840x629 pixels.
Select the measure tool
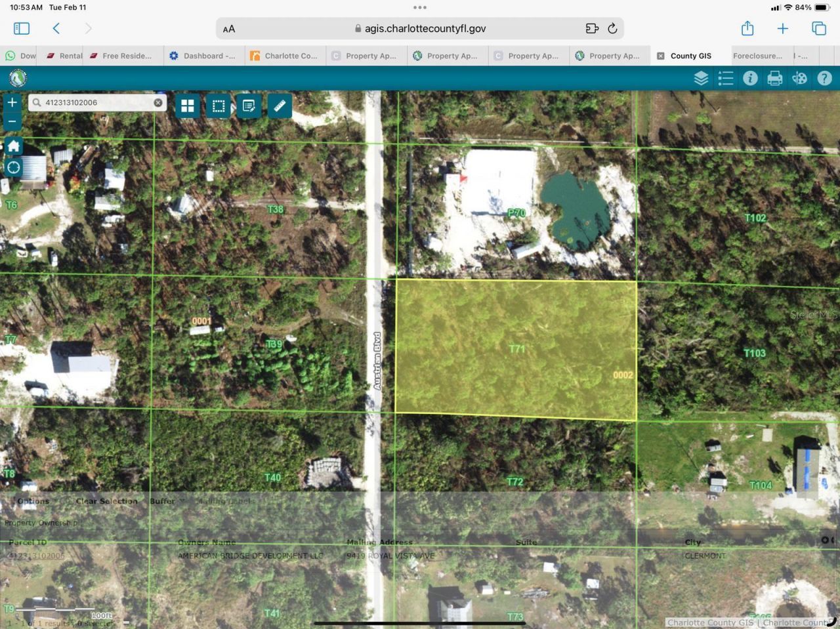(280, 106)
